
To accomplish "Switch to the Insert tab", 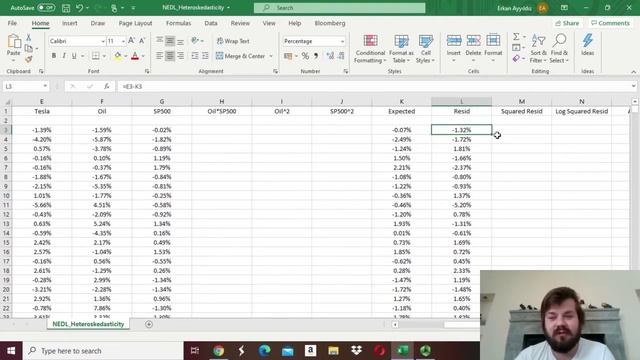I will (69, 23).
